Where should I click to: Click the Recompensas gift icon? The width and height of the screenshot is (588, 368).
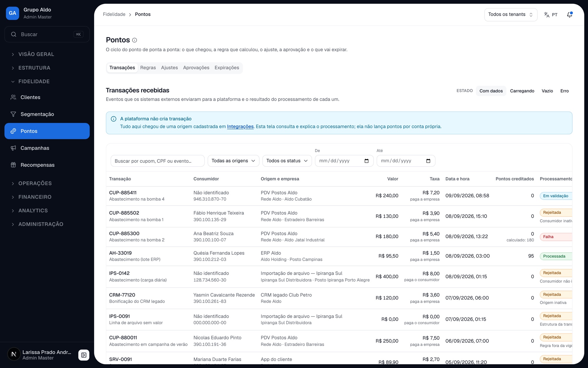[13, 165]
